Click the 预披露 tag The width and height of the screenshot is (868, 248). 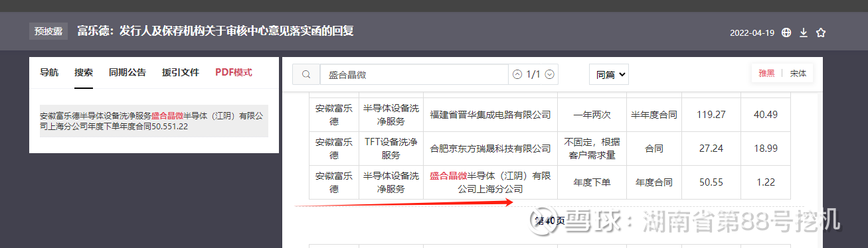point(48,31)
